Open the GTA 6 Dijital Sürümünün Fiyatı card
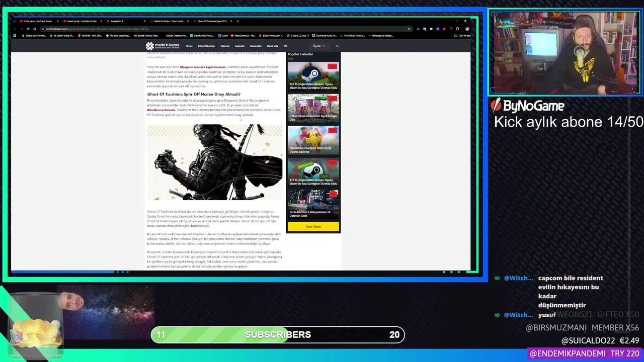The image size is (644, 362). click(313, 108)
